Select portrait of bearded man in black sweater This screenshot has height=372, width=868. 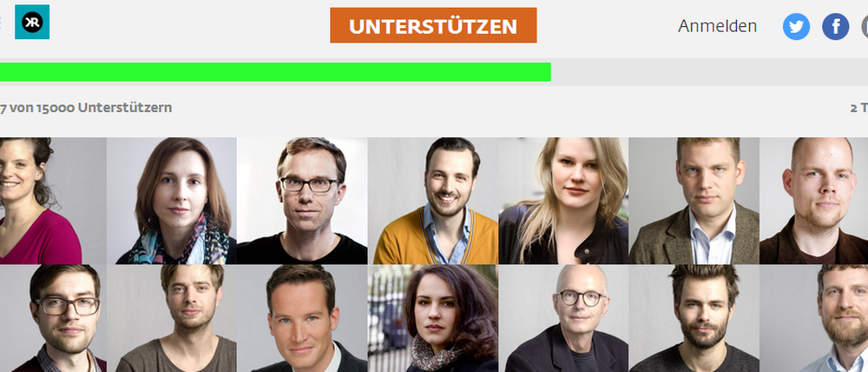[694, 318]
